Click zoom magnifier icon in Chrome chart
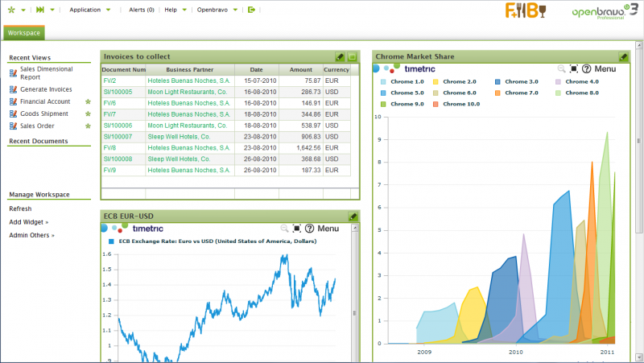Screen dimensions: 644x363 (x=561, y=69)
